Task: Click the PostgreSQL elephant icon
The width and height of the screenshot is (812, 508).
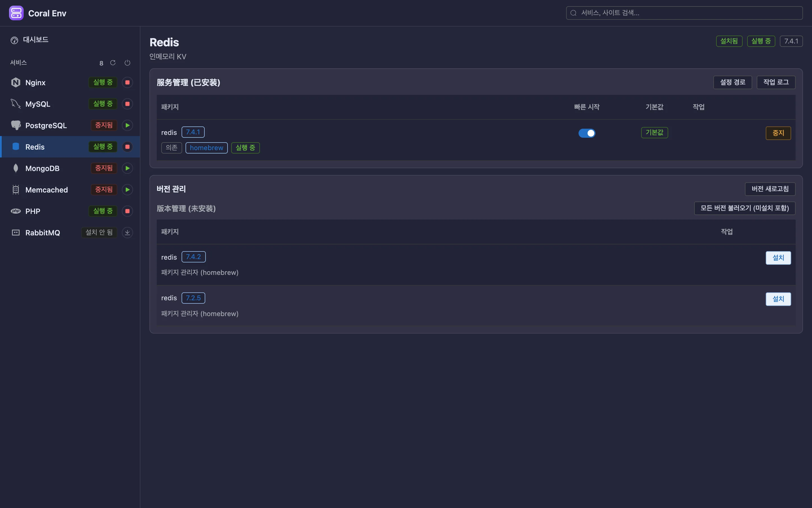Action: (x=16, y=125)
